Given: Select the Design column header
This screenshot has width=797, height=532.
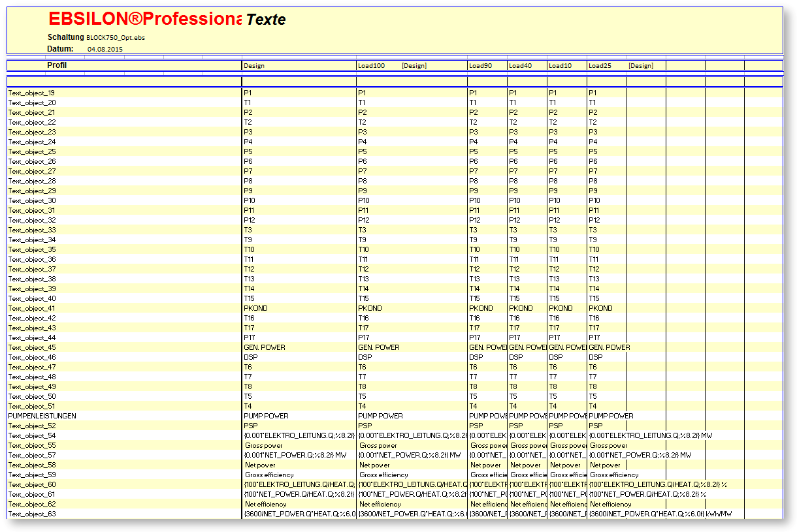Looking at the screenshot, I should (x=254, y=66).
